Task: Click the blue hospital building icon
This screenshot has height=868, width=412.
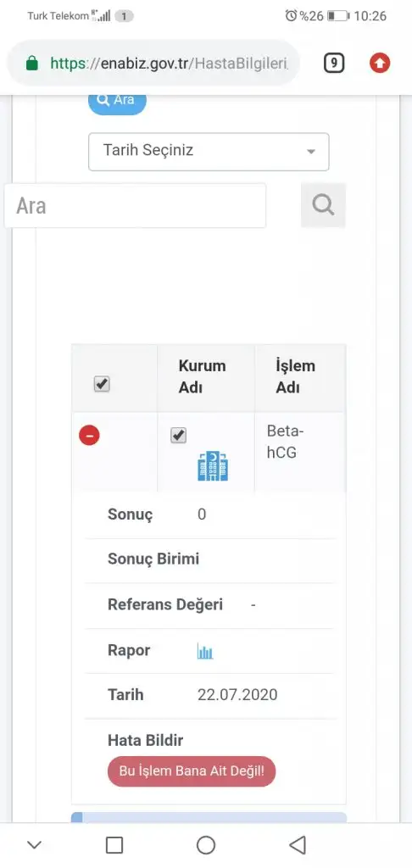Action: [x=213, y=465]
